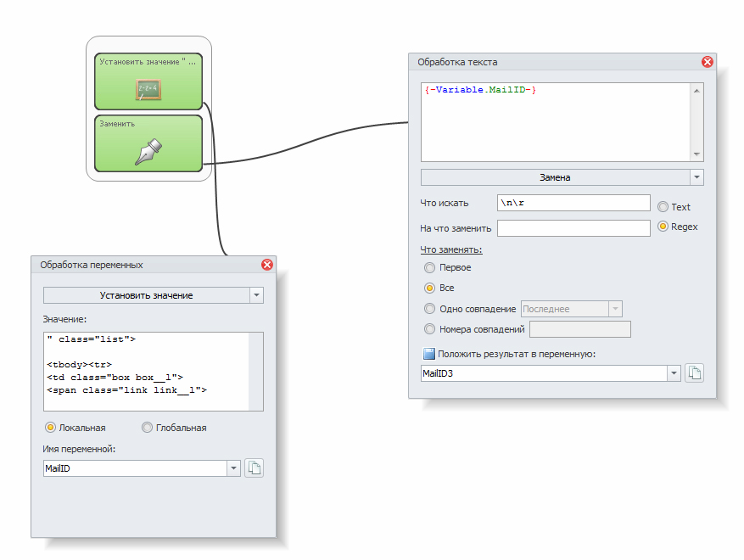Image resolution: width=744 pixels, height=560 pixels.
Task: Close the Обработка текста panel
Action: coord(708,62)
